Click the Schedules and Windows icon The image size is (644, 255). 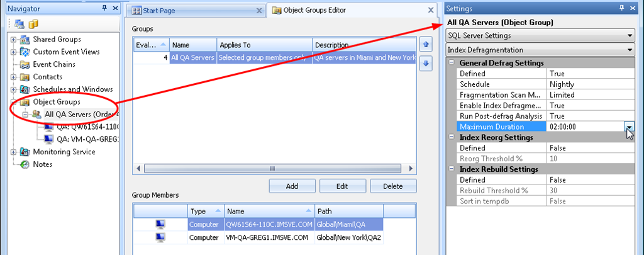pos(25,89)
